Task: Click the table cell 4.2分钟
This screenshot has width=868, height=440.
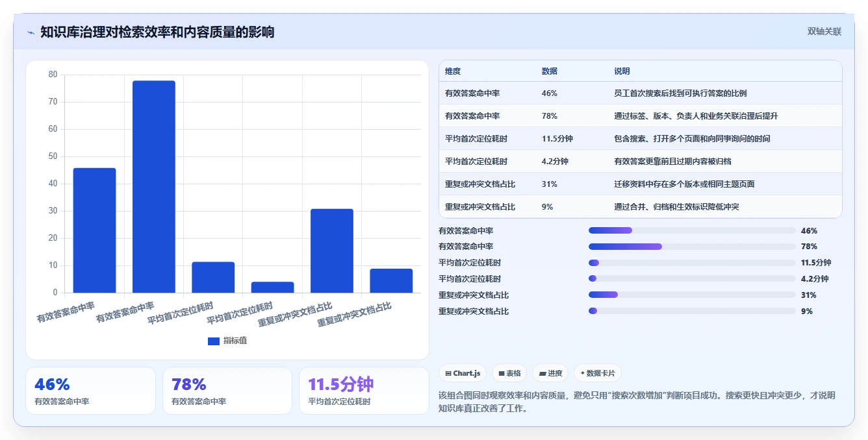Action: pos(555,162)
